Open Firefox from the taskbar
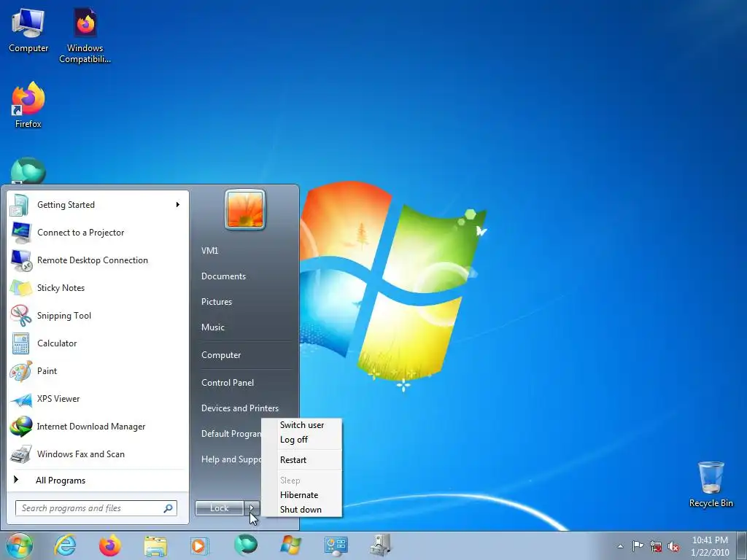Image resolution: width=747 pixels, height=560 pixels. click(x=109, y=545)
